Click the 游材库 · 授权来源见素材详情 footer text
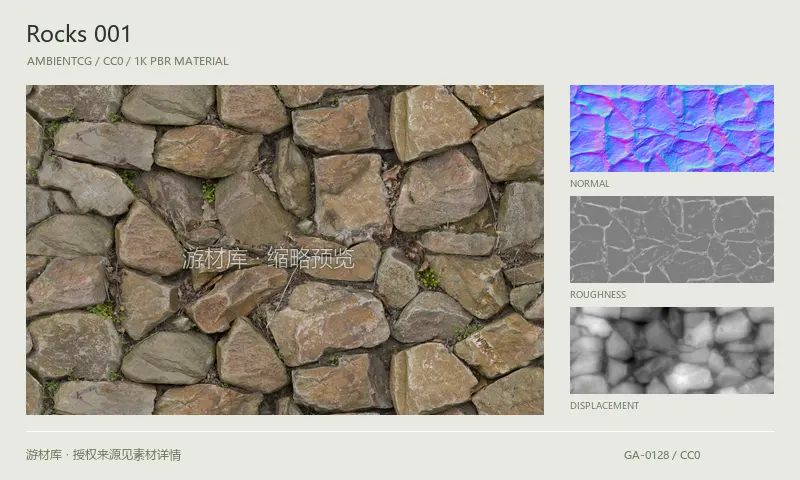Viewport: 800px width, 480px height. 104,454
